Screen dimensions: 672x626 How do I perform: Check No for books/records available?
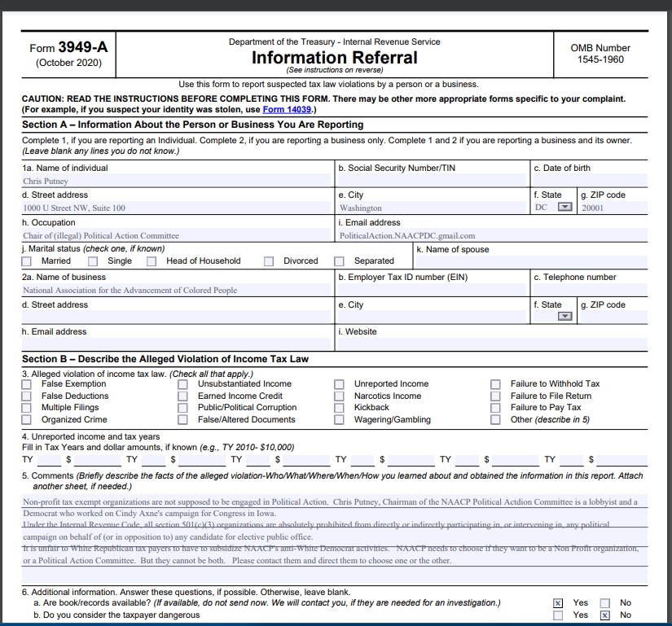(x=604, y=603)
